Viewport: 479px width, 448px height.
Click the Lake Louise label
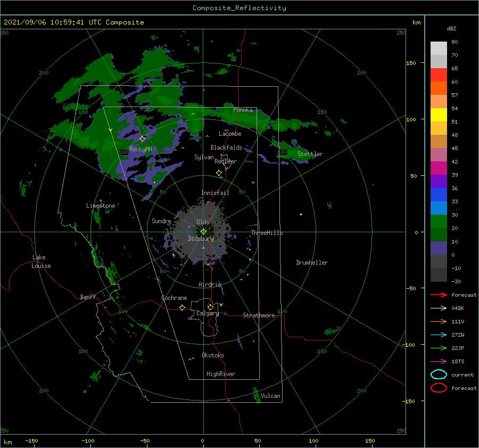[x=41, y=262]
